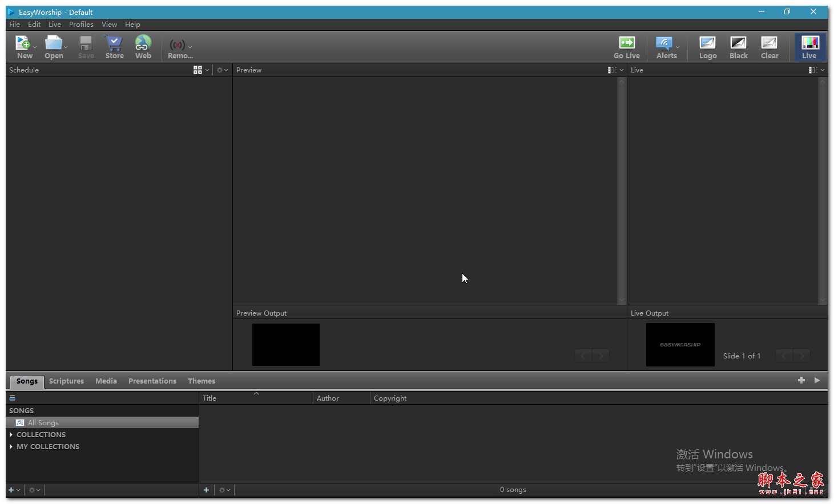Expand the COLLECTIONS tree node

[11, 435]
